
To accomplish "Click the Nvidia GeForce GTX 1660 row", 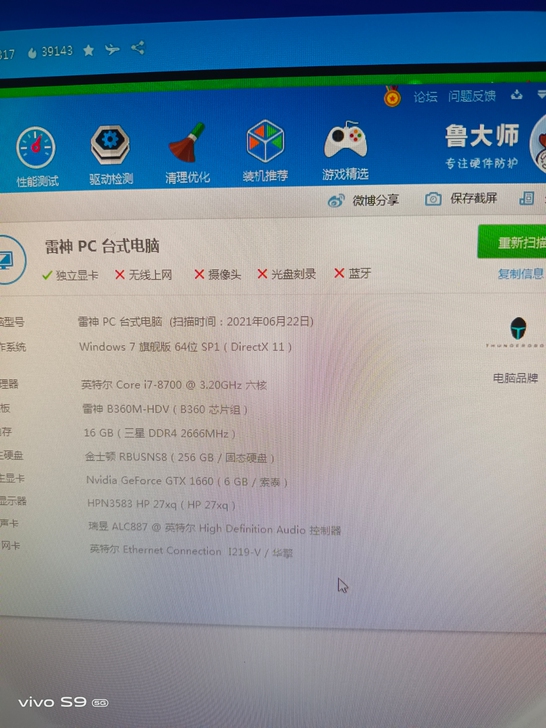I will click(x=187, y=481).
